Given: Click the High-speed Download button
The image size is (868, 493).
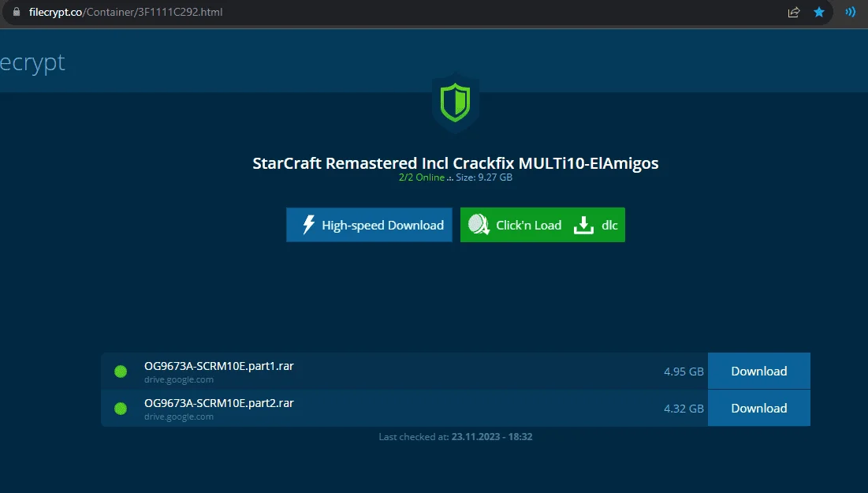Looking at the screenshot, I should click(369, 225).
